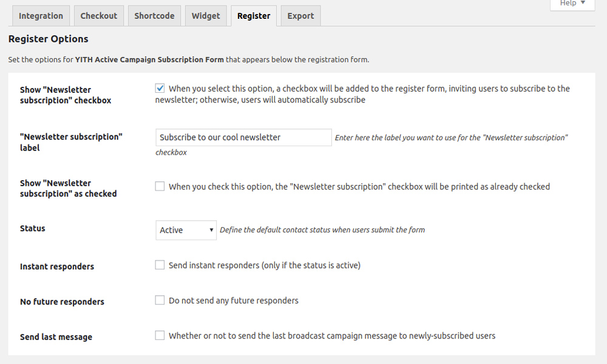The width and height of the screenshot is (607, 364).
Task: Switch to the Checkout tab
Action: tap(99, 16)
